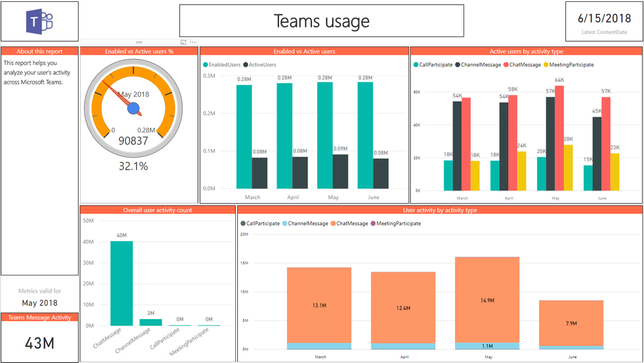The image size is (644, 363).
Task: Click the March axis label in Enabled vs Active chart
Action: pyautogui.click(x=253, y=197)
